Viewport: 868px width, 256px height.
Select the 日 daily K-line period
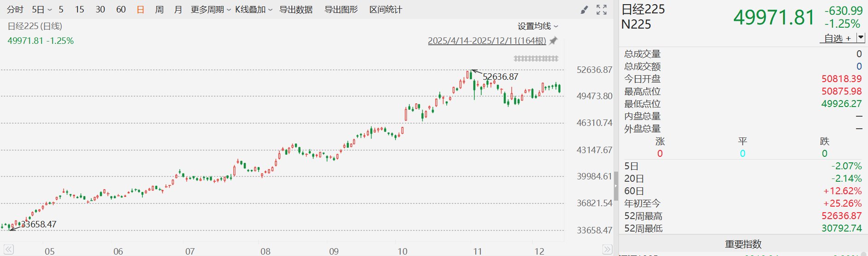click(141, 10)
